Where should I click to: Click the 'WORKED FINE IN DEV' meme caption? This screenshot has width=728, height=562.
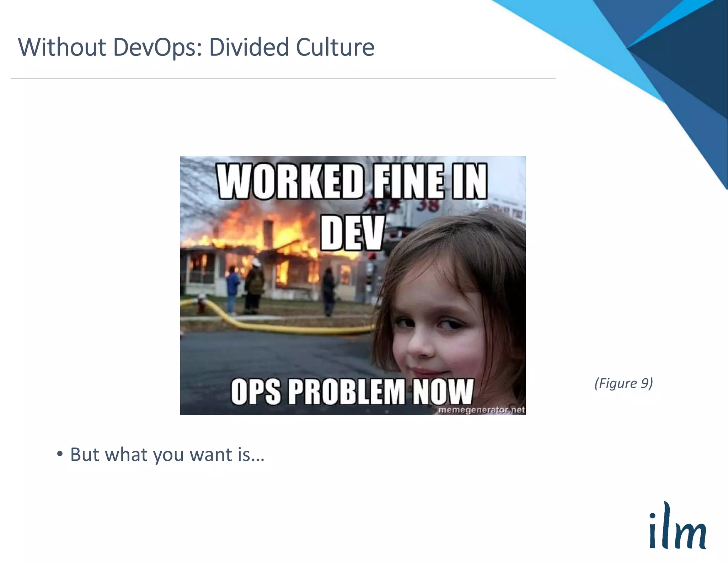352,207
